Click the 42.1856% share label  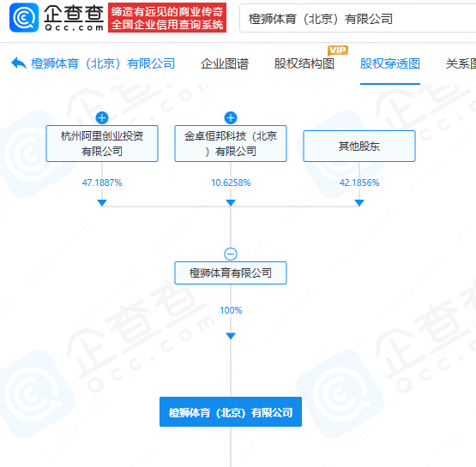[359, 183]
